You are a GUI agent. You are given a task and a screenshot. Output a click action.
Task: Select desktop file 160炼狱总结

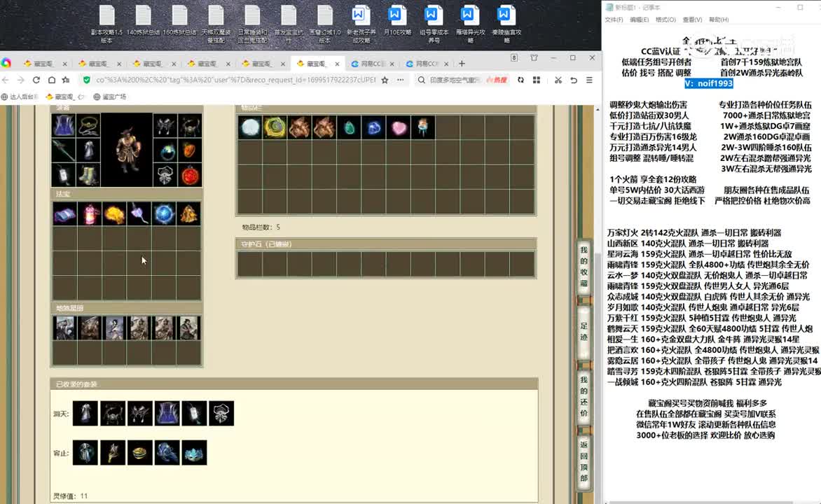179,21
